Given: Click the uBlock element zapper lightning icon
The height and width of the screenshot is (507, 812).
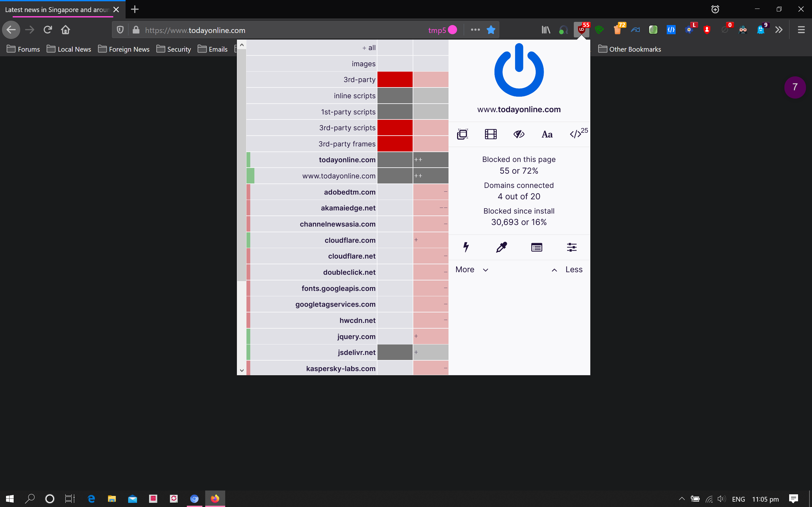Looking at the screenshot, I should [x=466, y=247].
